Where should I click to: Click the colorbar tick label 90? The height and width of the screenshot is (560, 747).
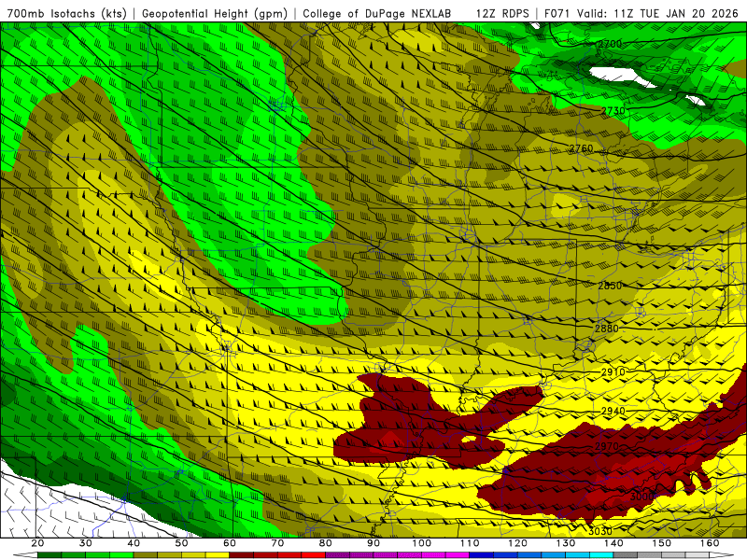(373, 543)
